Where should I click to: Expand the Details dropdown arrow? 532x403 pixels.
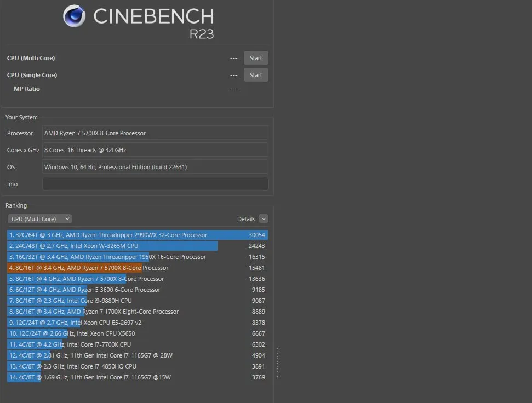pos(264,219)
